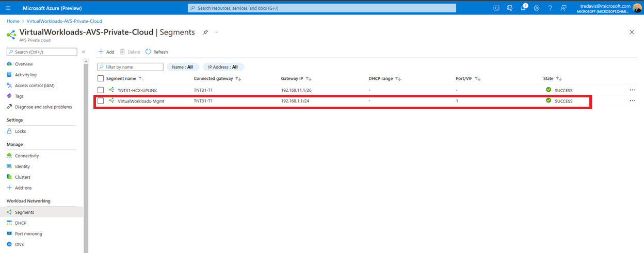The width and height of the screenshot is (644, 253).
Task: Sort by Connected gateway column
Action: coord(218,78)
